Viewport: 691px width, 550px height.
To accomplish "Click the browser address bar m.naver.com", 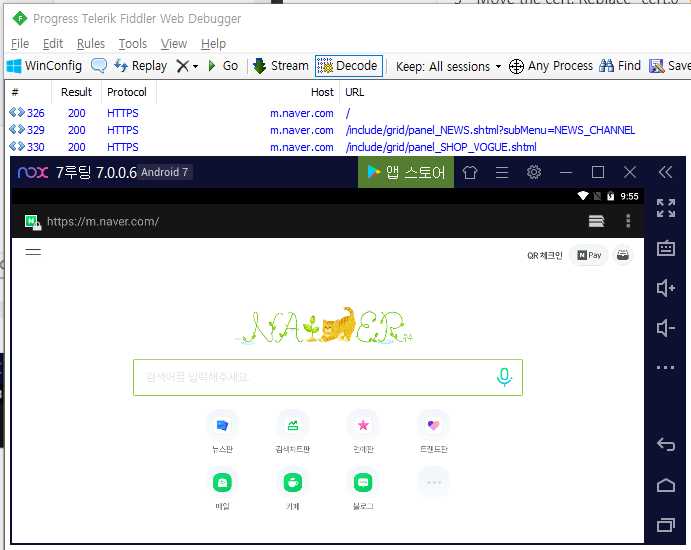I will pos(103,221).
